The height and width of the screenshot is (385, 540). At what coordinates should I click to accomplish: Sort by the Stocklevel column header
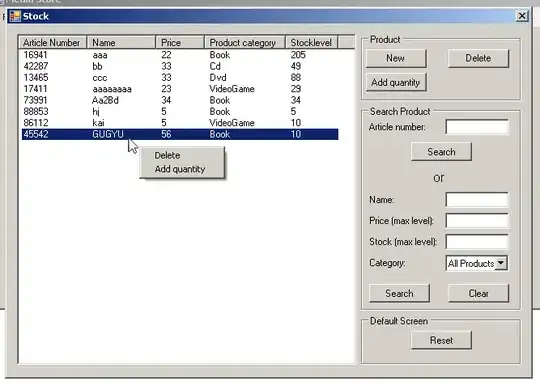[x=312, y=42]
